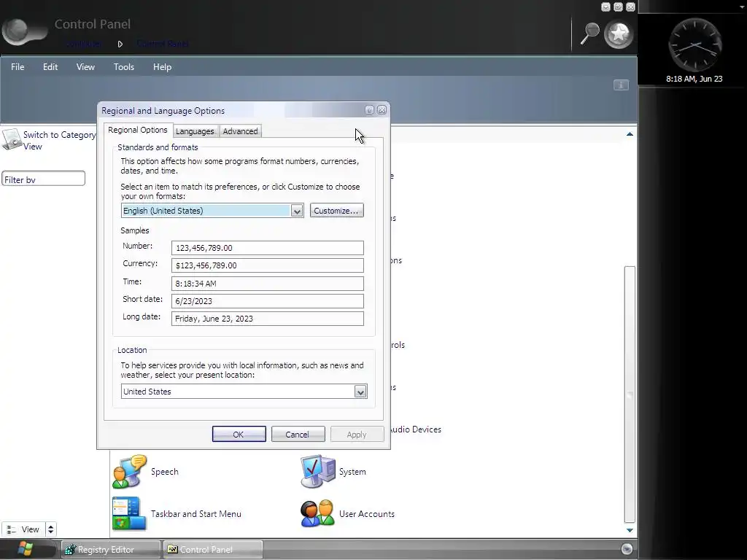747x560 pixels.
Task: Open the Location country dropdown
Action: coord(360,392)
